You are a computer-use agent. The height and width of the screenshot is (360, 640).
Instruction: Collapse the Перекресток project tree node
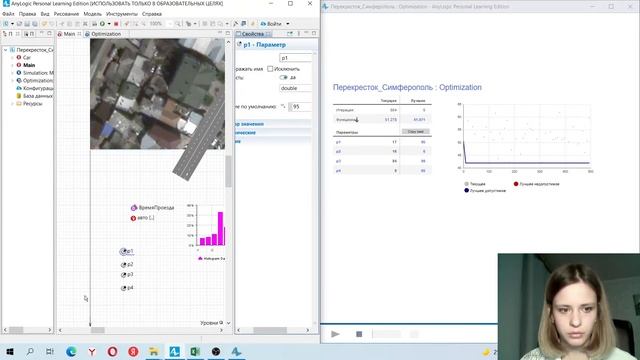[x=5, y=50]
